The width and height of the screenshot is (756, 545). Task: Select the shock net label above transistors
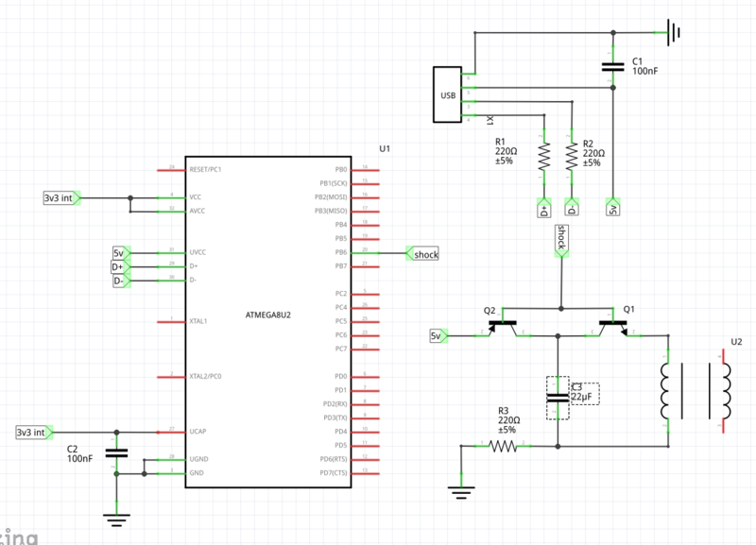click(560, 239)
